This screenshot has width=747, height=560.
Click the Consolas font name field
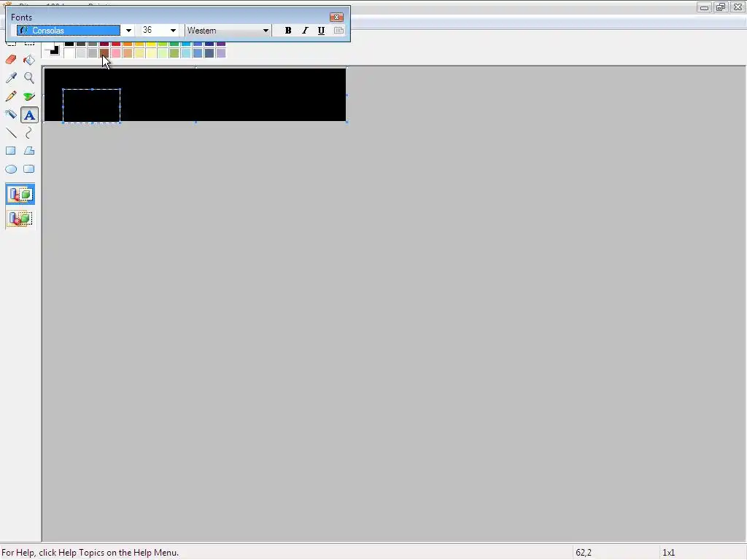tap(69, 31)
